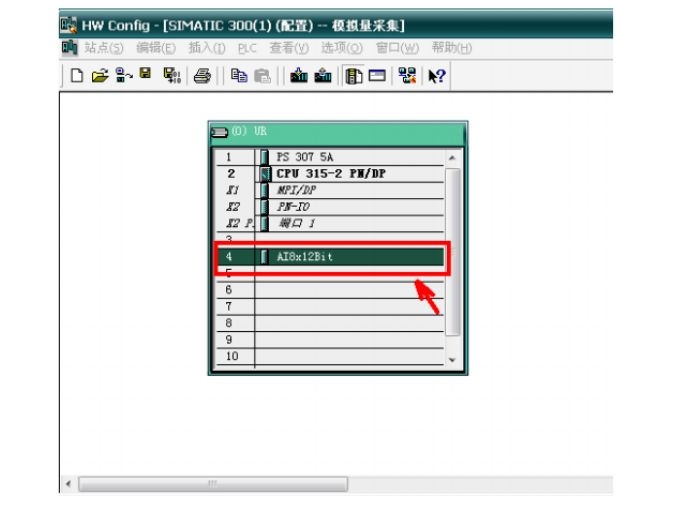Click the Print icon in toolbar

coord(202,76)
